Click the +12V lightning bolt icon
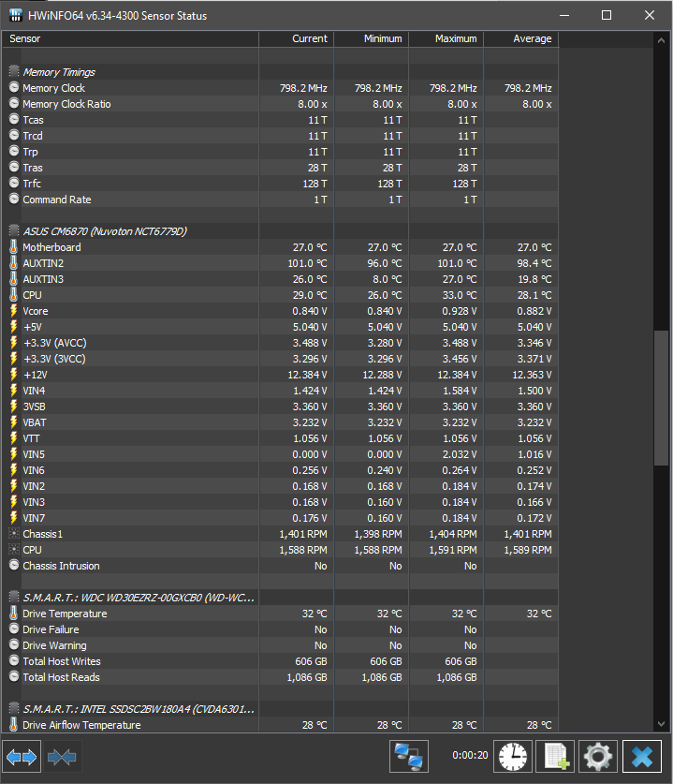The image size is (673, 784). coord(14,375)
